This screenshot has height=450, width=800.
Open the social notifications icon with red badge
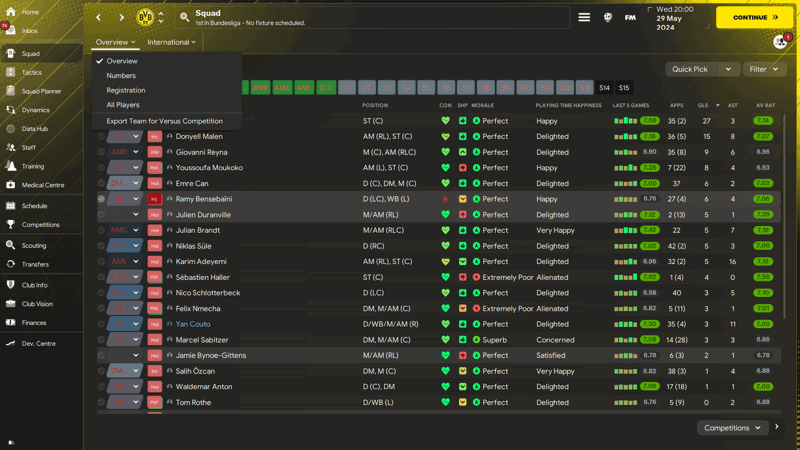point(781,41)
